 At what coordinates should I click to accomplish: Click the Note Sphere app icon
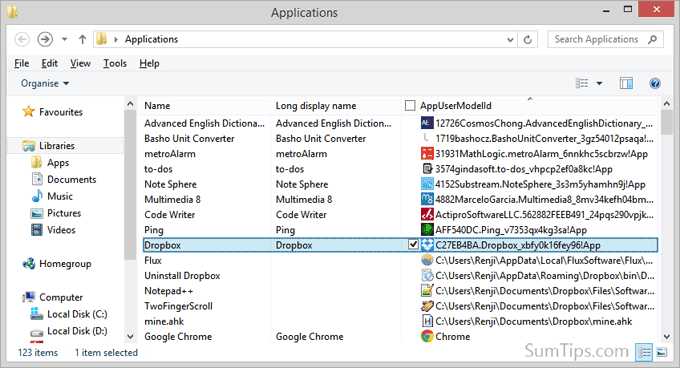point(427,184)
